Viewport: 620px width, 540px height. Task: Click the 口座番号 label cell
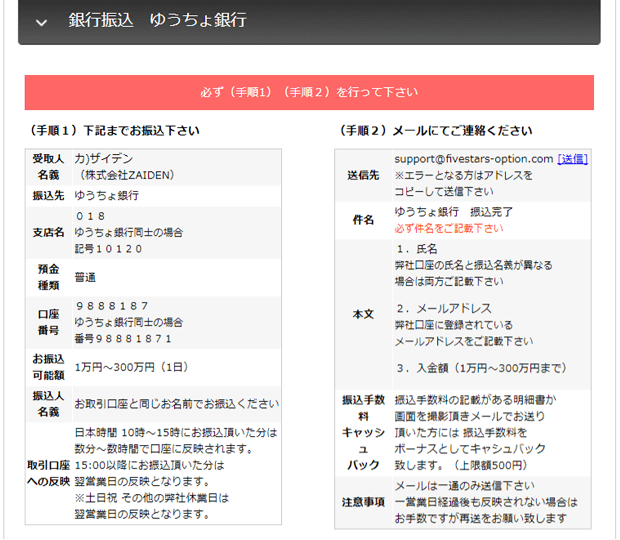pos(49,322)
